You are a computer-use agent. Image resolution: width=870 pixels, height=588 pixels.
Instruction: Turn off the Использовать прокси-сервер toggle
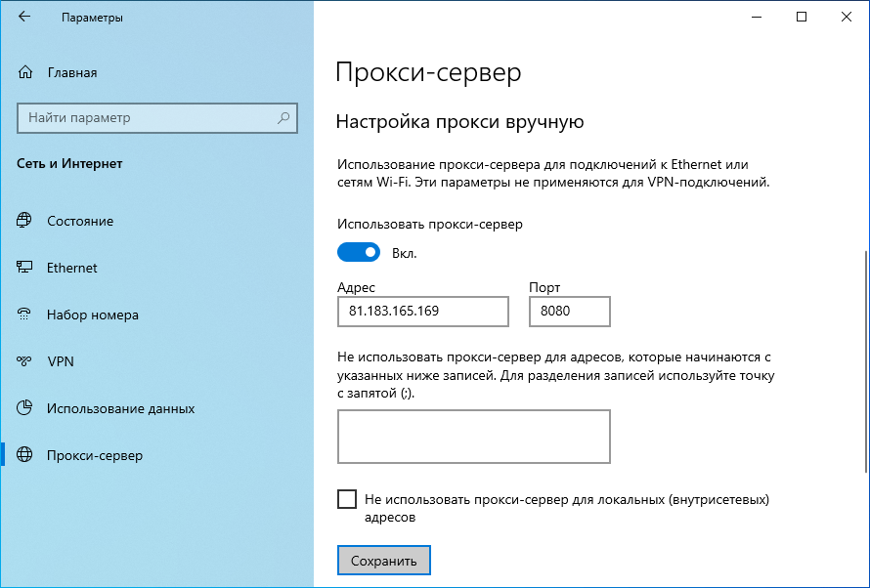click(359, 253)
